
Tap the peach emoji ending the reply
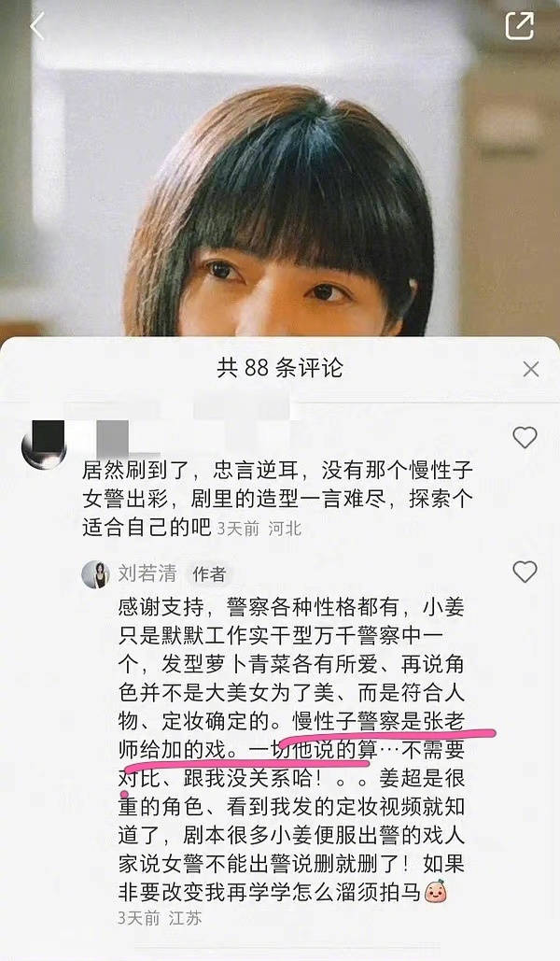click(436, 891)
